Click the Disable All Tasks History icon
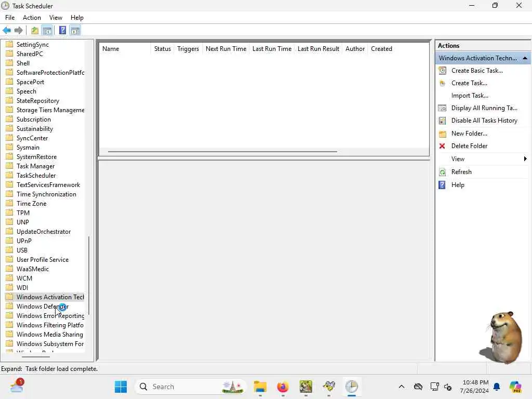 [442, 121]
